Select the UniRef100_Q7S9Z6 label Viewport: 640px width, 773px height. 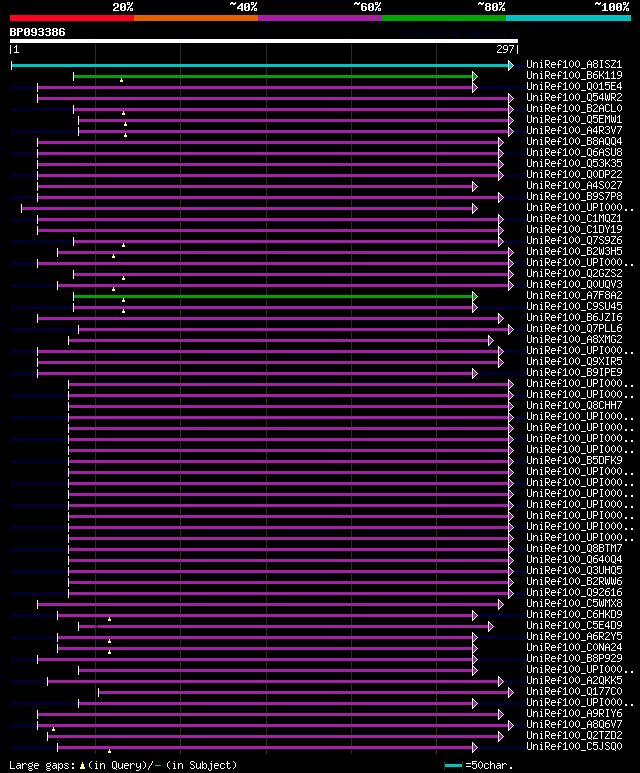pos(574,241)
